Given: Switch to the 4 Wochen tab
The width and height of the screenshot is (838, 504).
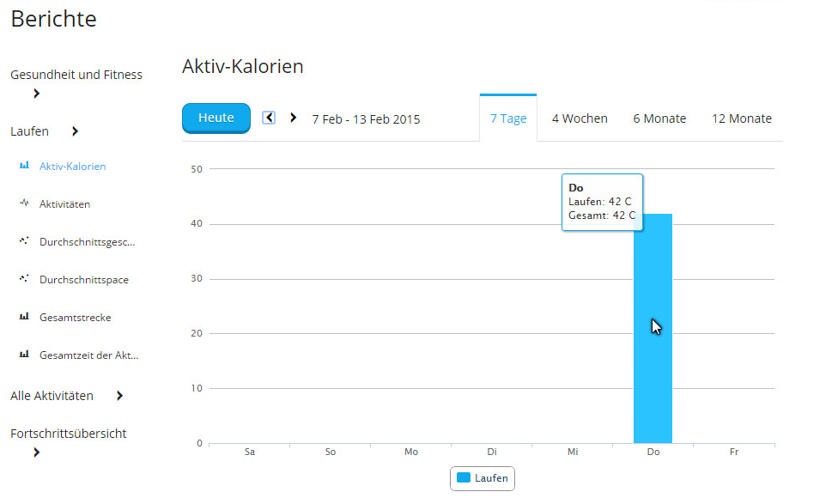Looking at the screenshot, I should 580,118.
